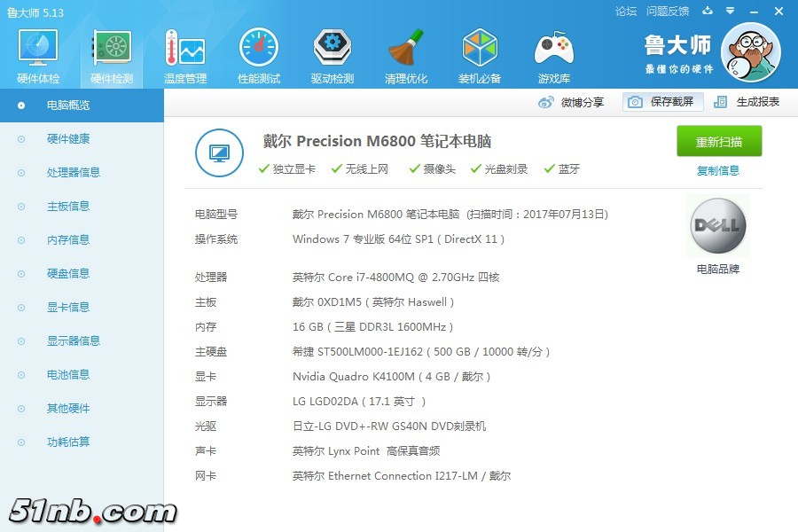Screen dimensions: 798x532
Task: Click the Windows 7 专业版 operating system value
Action: [398, 239]
